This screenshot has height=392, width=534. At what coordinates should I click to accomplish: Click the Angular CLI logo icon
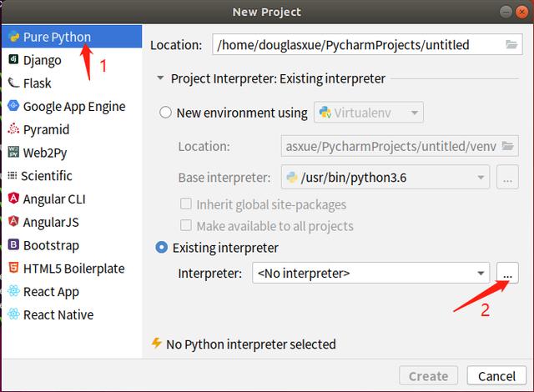click(x=13, y=199)
